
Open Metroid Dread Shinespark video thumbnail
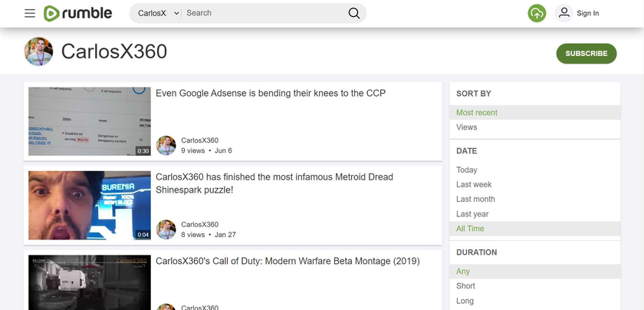click(x=90, y=206)
